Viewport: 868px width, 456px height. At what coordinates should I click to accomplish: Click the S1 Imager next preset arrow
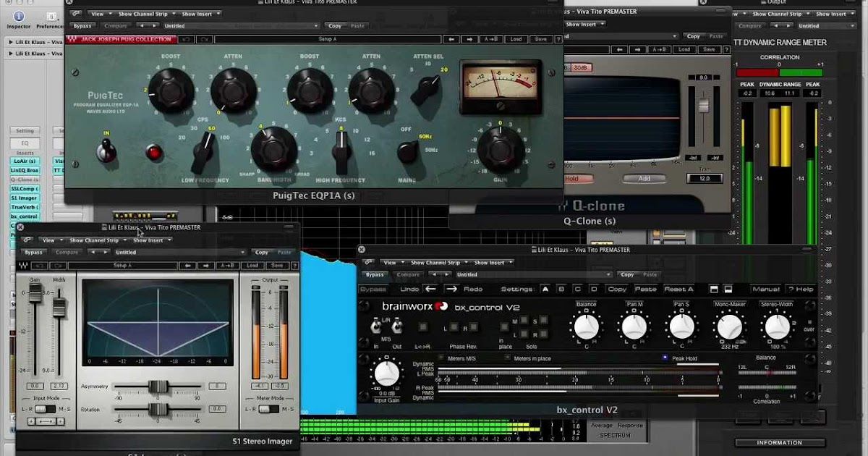[207, 265]
